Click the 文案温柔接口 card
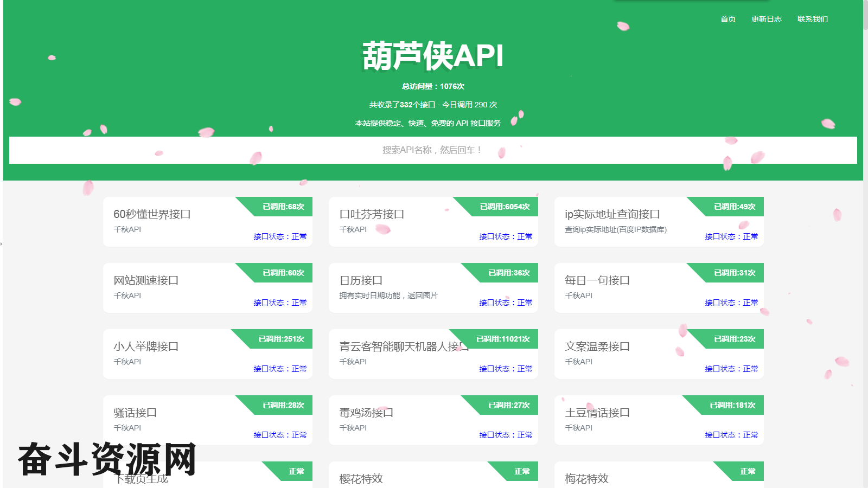The height and width of the screenshot is (488, 868). (x=597, y=347)
